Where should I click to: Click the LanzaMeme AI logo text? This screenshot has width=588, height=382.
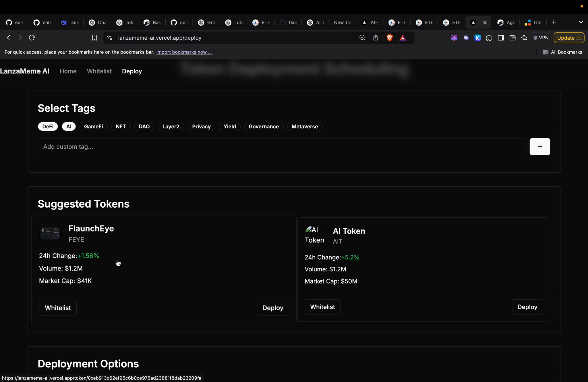point(25,71)
